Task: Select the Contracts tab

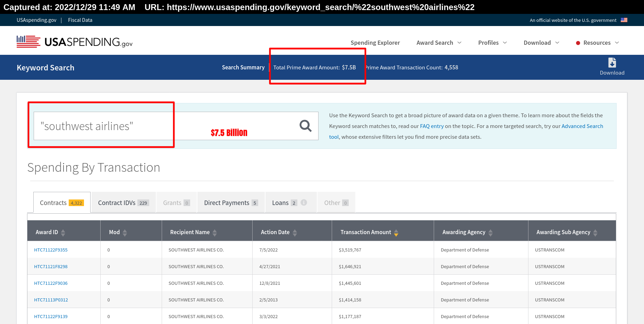Action: [x=62, y=203]
